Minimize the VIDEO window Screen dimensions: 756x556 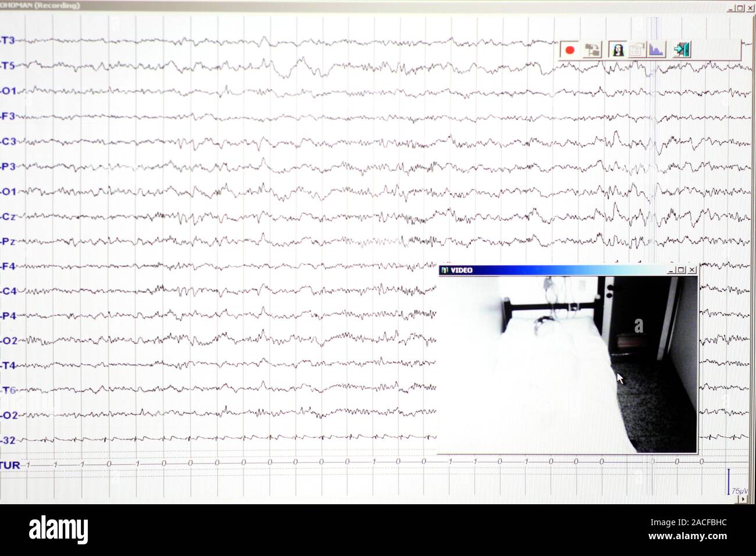(x=672, y=270)
